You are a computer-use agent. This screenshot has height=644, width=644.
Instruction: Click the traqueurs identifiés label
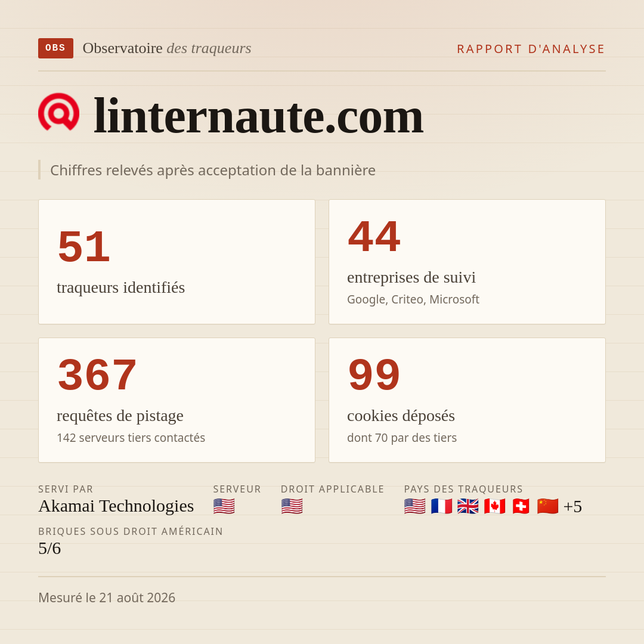tap(120, 287)
